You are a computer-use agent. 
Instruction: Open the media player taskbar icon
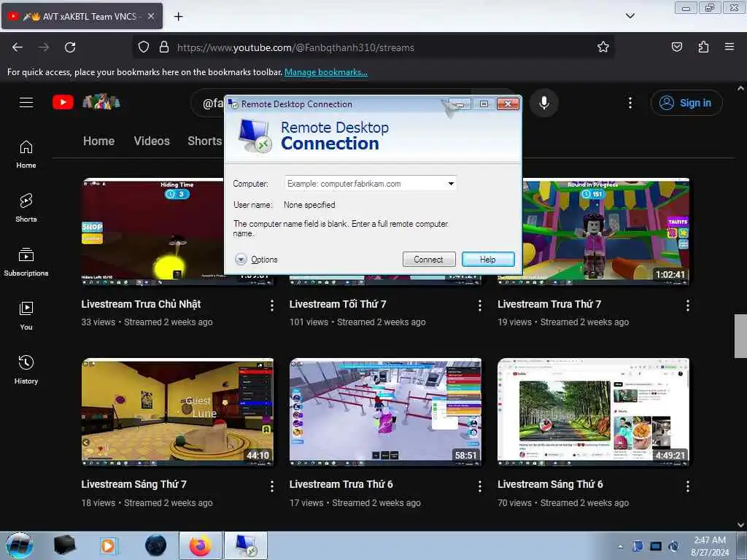pyautogui.click(x=108, y=545)
